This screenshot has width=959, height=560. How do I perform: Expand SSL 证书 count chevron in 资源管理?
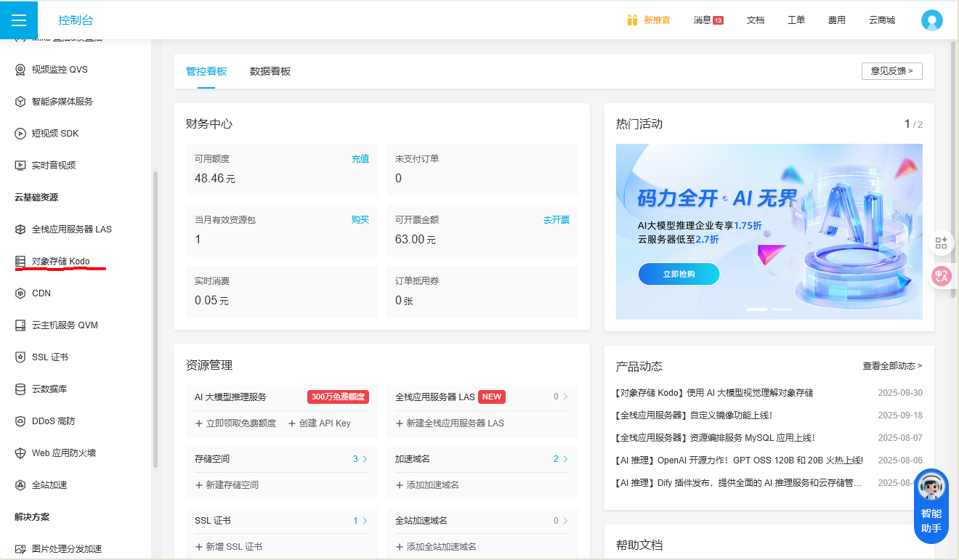click(365, 521)
